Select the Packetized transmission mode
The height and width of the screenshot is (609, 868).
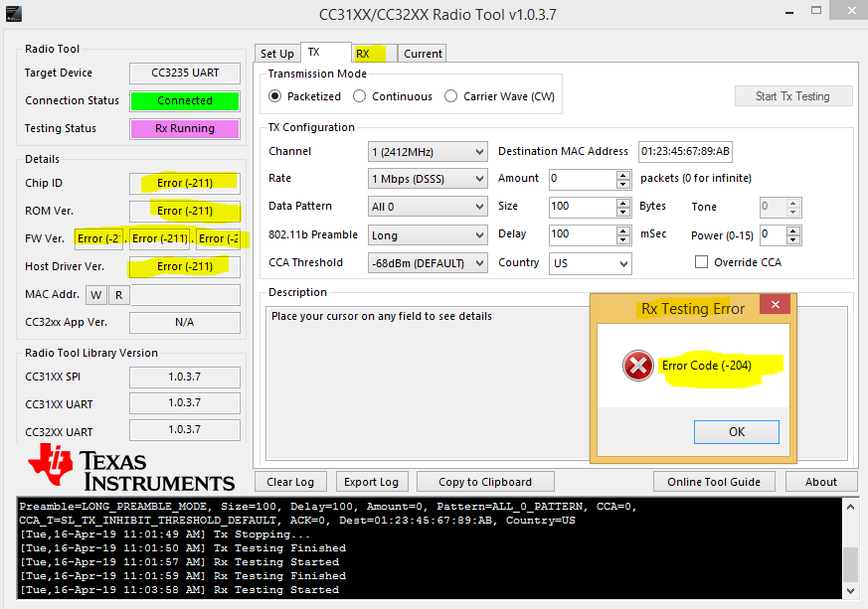(275, 96)
